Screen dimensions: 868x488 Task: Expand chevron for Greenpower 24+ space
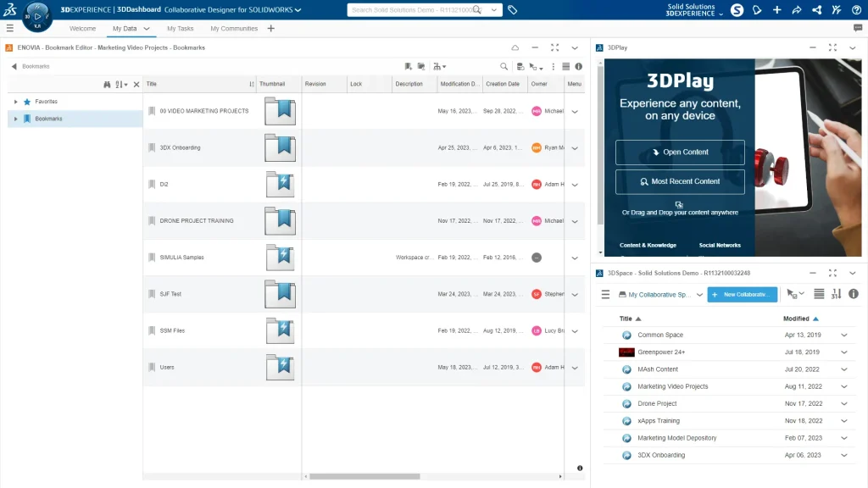[x=844, y=352]
